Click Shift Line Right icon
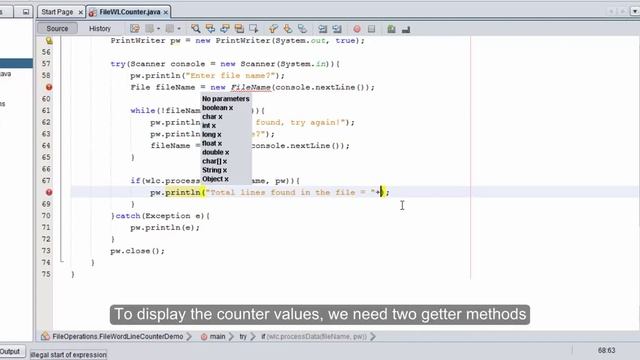 tap(337, 29)
